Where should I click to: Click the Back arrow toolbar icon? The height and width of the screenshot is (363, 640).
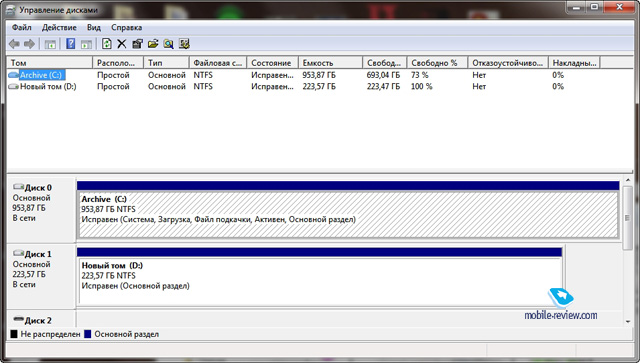[x=14, y=44]
